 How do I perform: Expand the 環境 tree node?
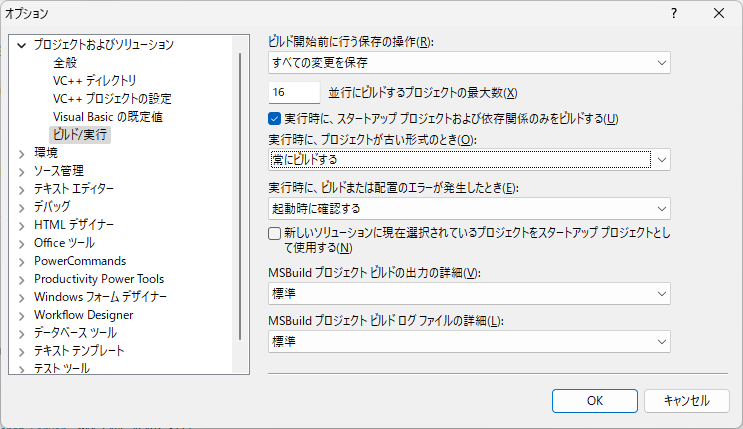pyautogui.click(x=22, y=153)
